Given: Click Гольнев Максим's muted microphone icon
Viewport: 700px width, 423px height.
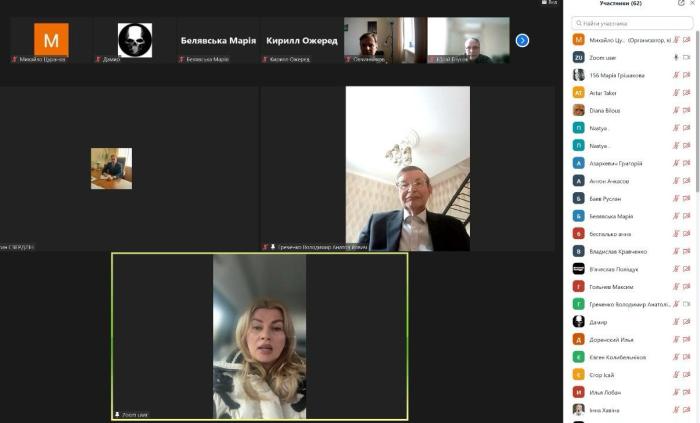Looking at the screenshot, I should click(676, 286).
